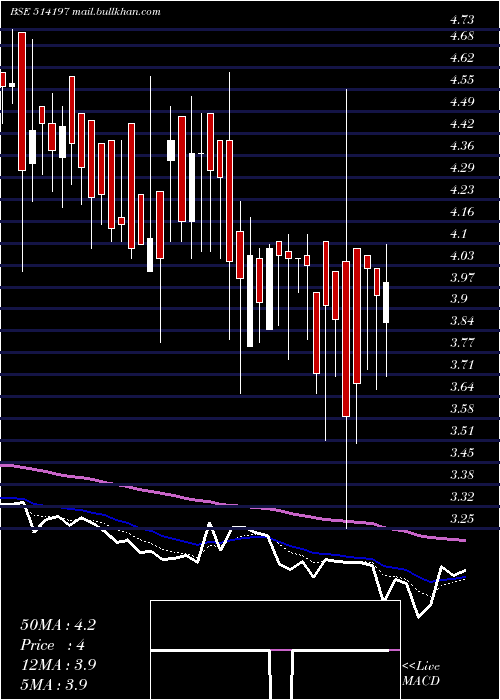This screenshot has height=700, width=500.
Task: Click the 4.62 price axis label
Action: coord(462,58)
